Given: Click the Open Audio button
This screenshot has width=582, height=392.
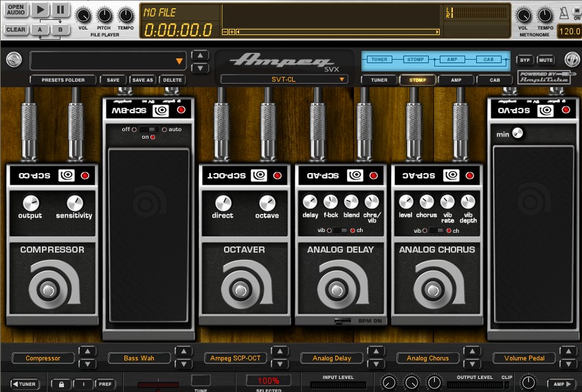Looking at the screenshot, I should [x=16, y=10].
